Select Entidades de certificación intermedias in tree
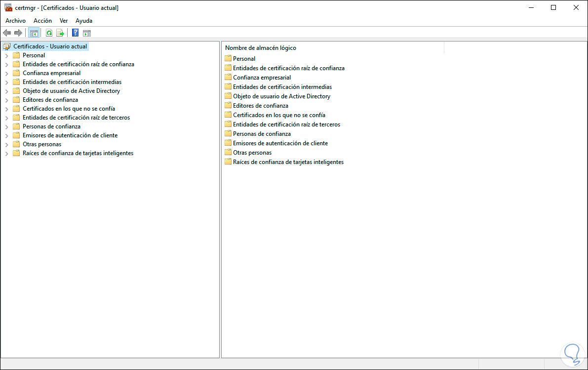This screenshot has width=588, height=370. point(72,82)
